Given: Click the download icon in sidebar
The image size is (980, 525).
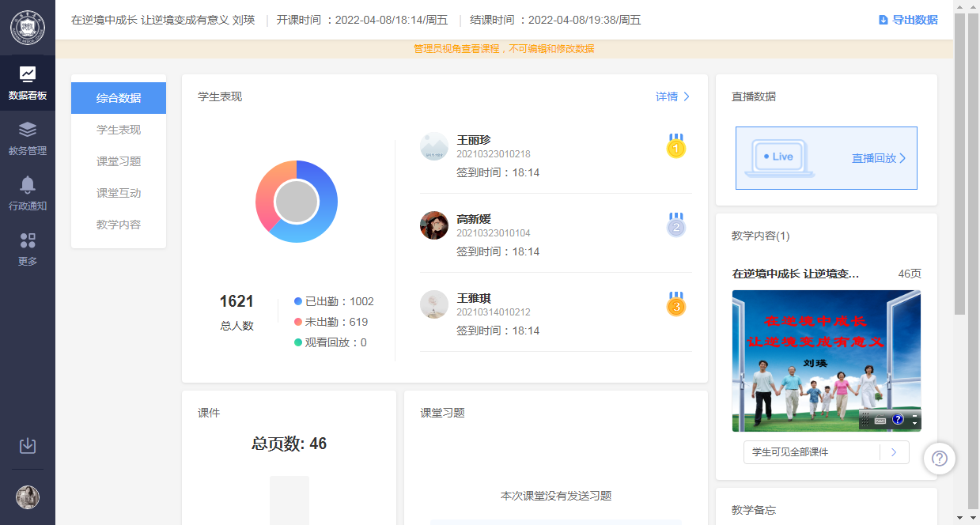Looking at the screenshot, I should pyautogui.click(x=28, y=446).
